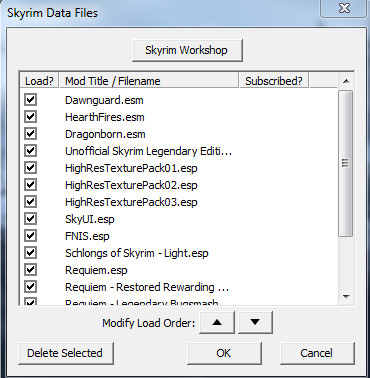Move selected mod up in load order
Viewport: 370px width, 378px height.
(217, 322)
